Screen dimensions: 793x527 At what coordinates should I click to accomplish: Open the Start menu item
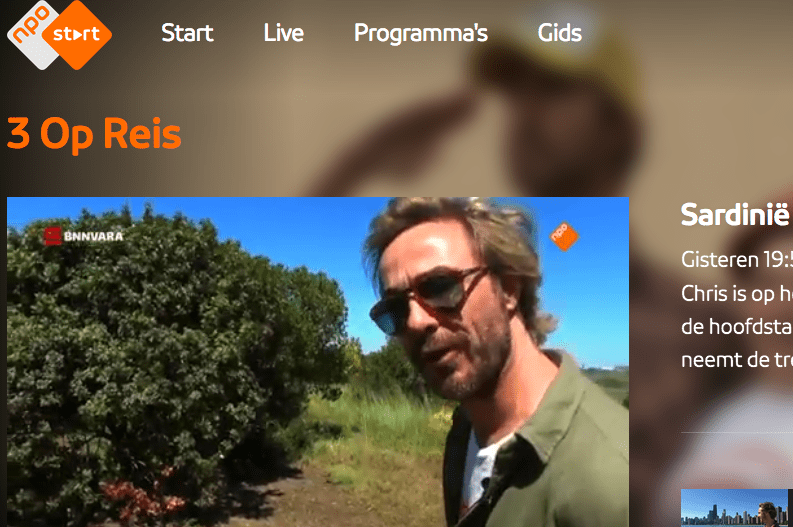coord(187,33)
